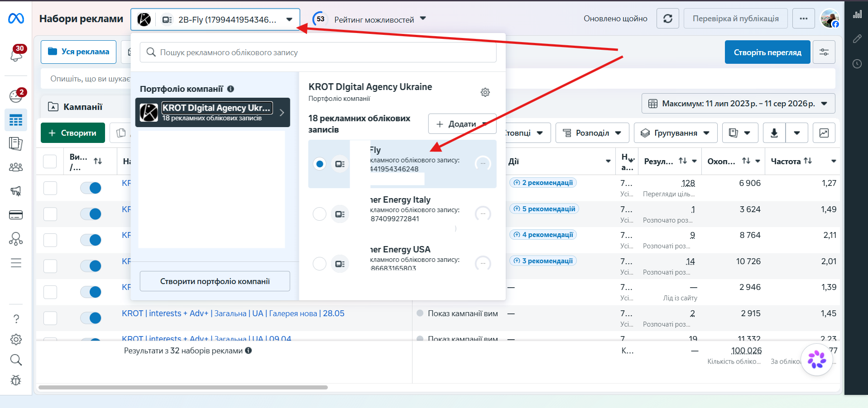Open the dropdown arrow beside the export button
Screen dimensions: 868x408
point(797,133)
